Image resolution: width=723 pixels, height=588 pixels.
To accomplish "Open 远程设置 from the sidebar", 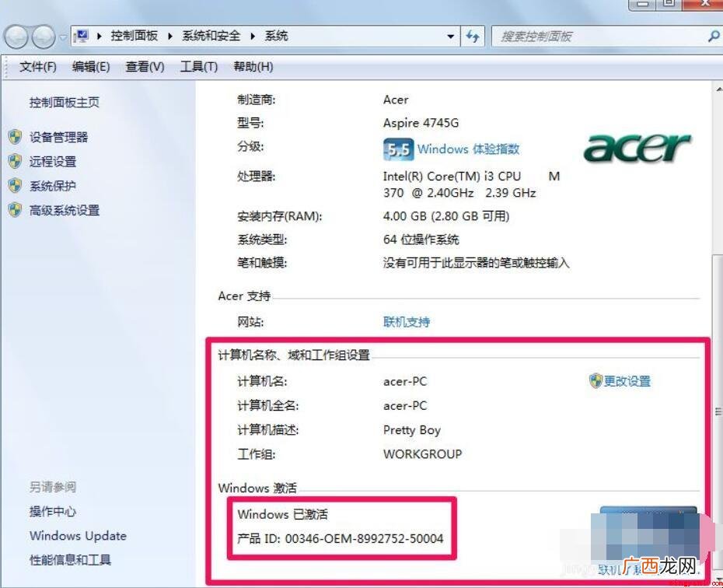I will (x=53, y=162).
